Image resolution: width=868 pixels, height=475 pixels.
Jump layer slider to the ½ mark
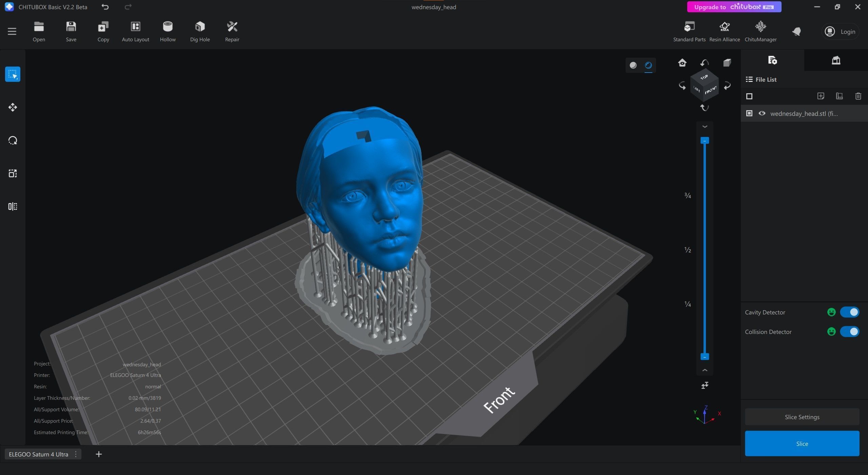click(687, 250)
